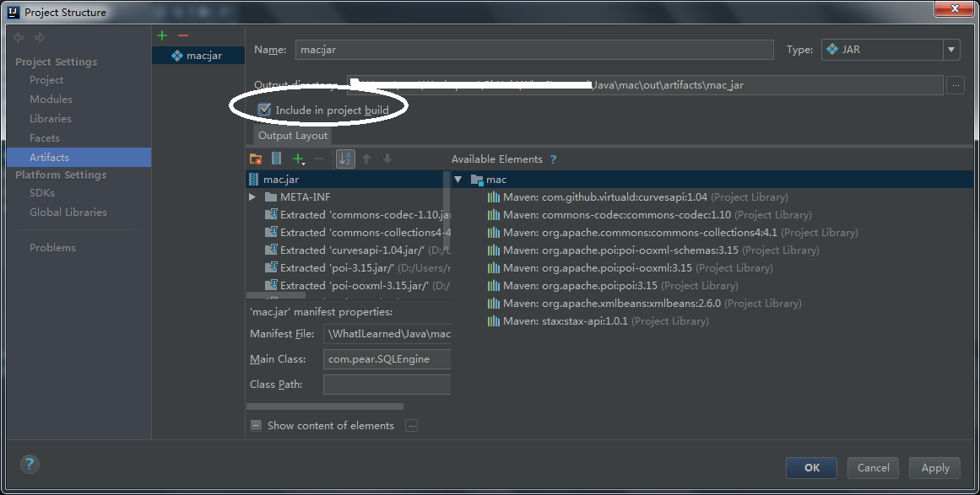Open Show content of elements options button
Screen dimensions: 980x495
(411, 426)
